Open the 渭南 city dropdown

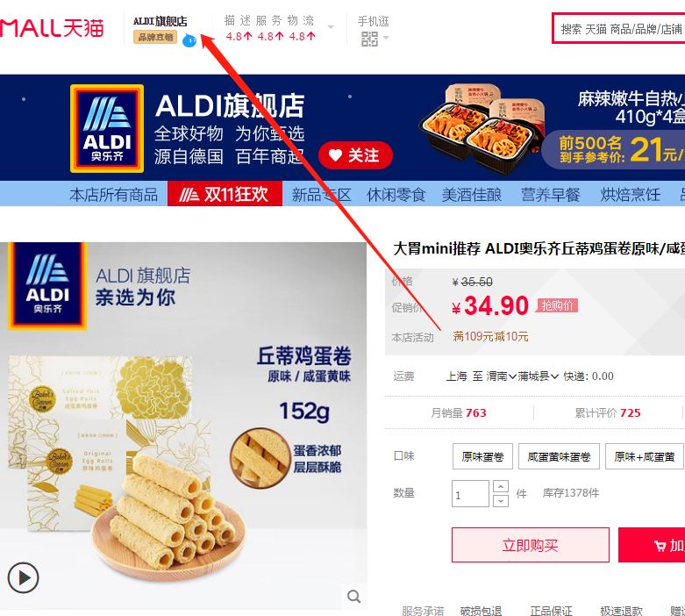(x=502, y=376)
